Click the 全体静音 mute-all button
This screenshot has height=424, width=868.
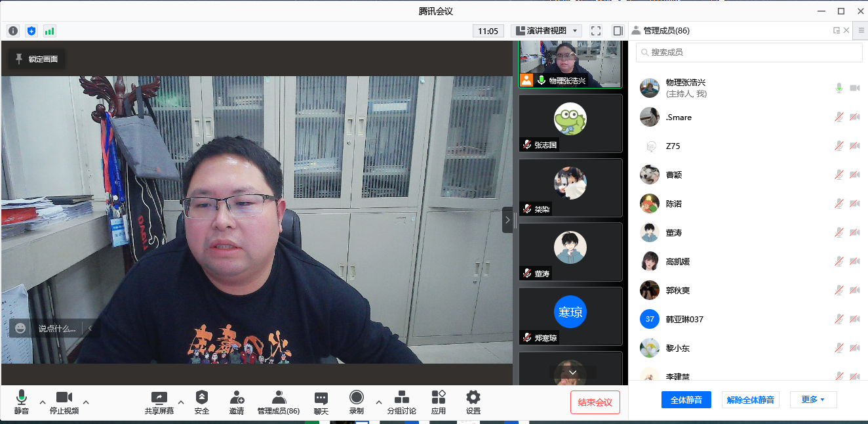pyautogui.click(x=686, y=400)
